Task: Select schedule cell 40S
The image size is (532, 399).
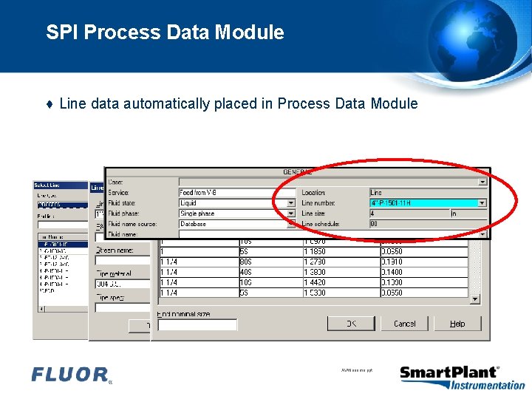Action: coord(271,272)
